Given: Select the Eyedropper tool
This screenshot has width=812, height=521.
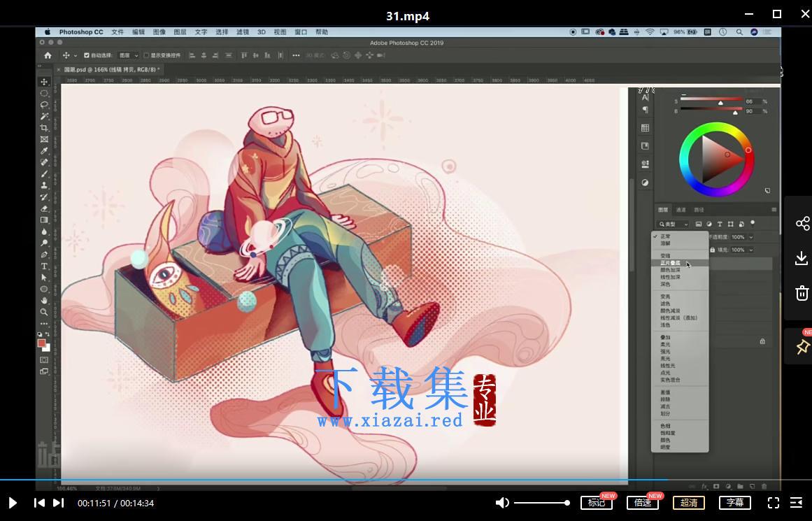Looking at the screenshot, I should (x=44, y=151).
